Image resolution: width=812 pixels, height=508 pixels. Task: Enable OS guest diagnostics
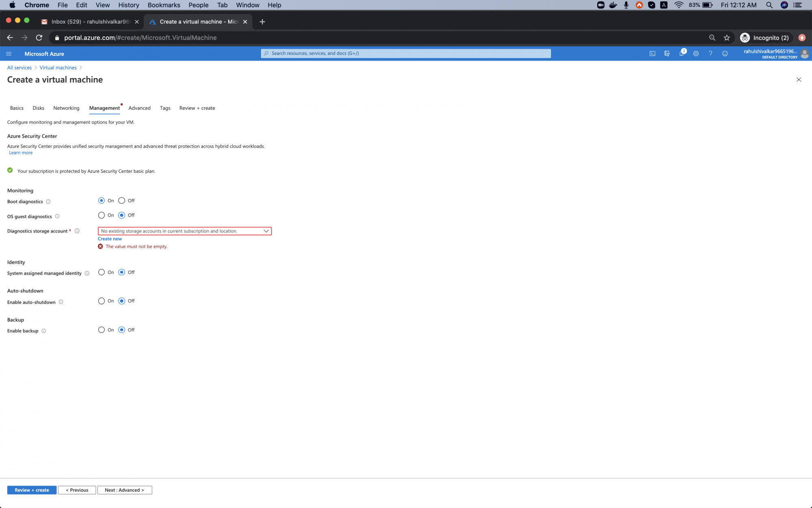pyautogui.click(x=101, y=215)
